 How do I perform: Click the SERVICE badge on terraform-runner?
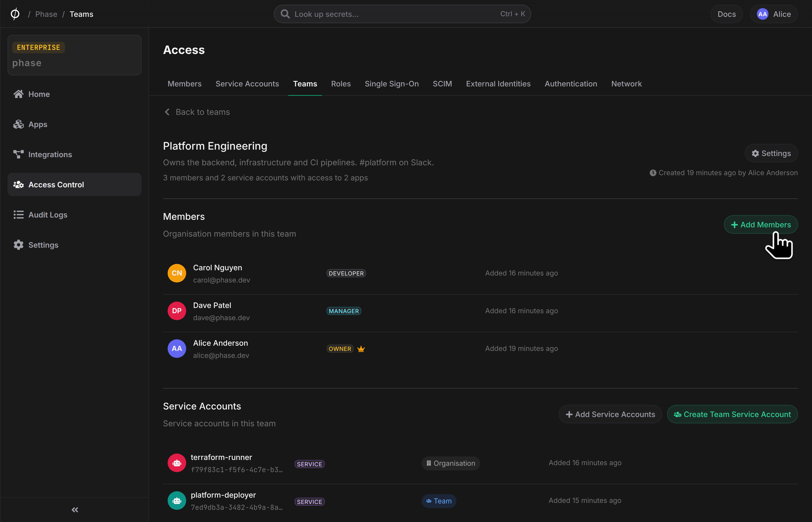pyautogui.click(x=309, y=464)
